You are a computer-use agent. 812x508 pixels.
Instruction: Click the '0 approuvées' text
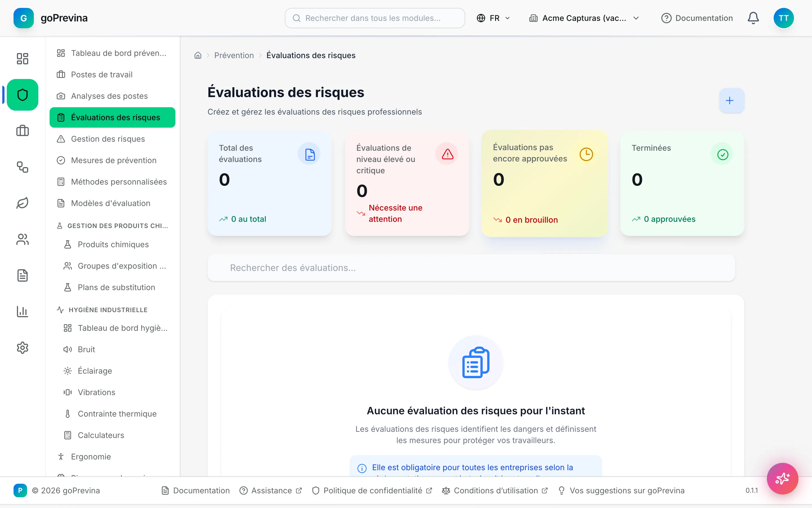[669, 219]
